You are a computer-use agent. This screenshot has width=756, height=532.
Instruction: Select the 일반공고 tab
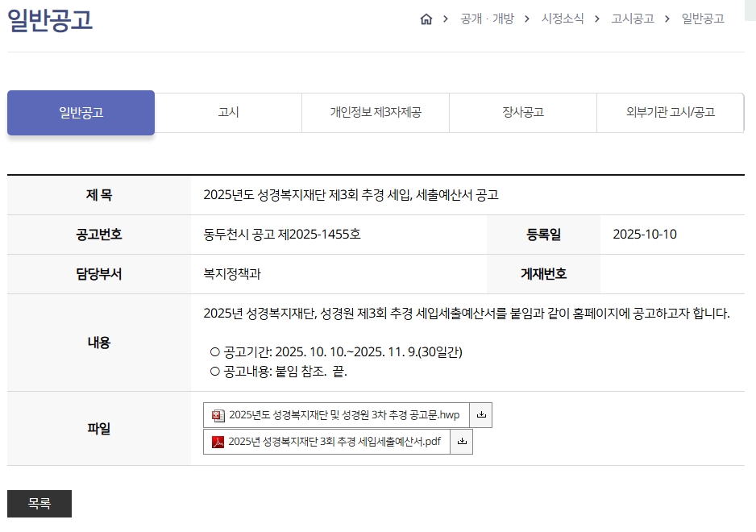click(81, 113)
